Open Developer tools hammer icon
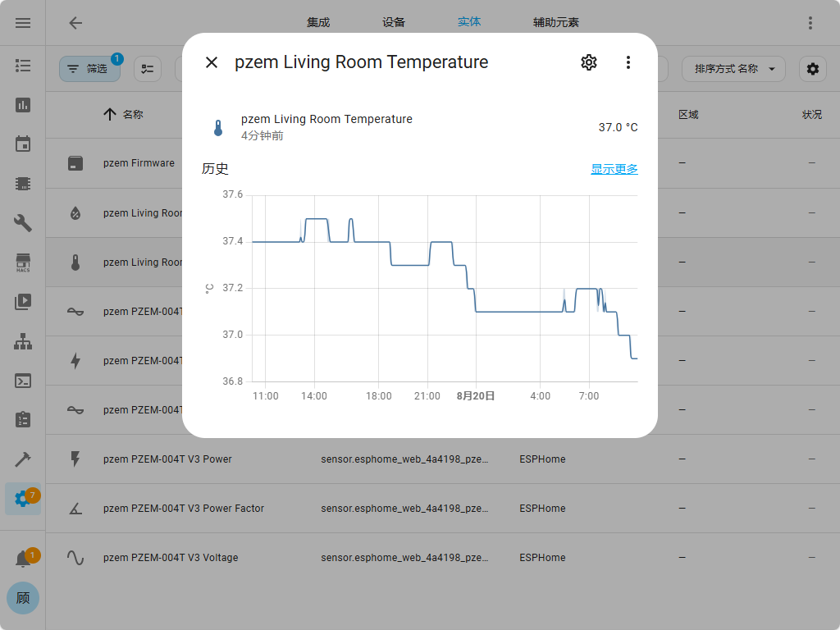The width and height of the screenshot is (840, 630). (23, 459)
